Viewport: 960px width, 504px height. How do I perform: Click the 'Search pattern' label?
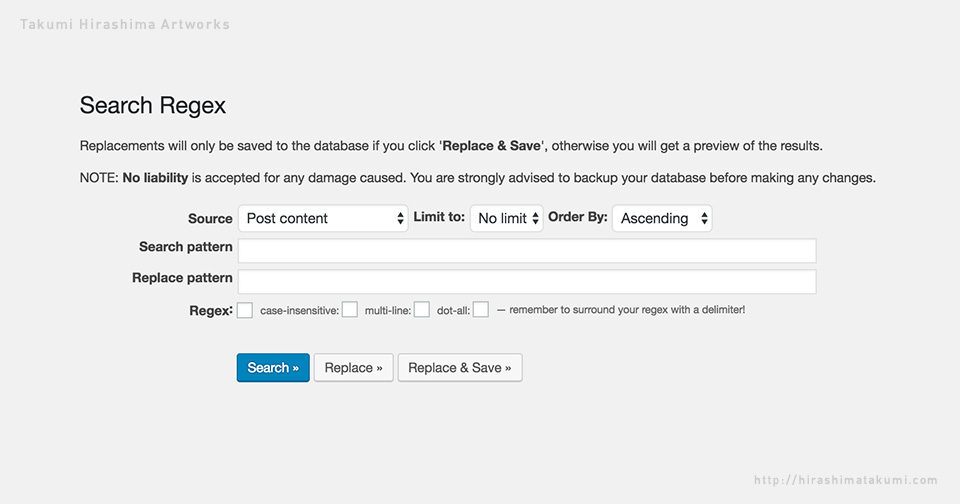coord(186,247)
